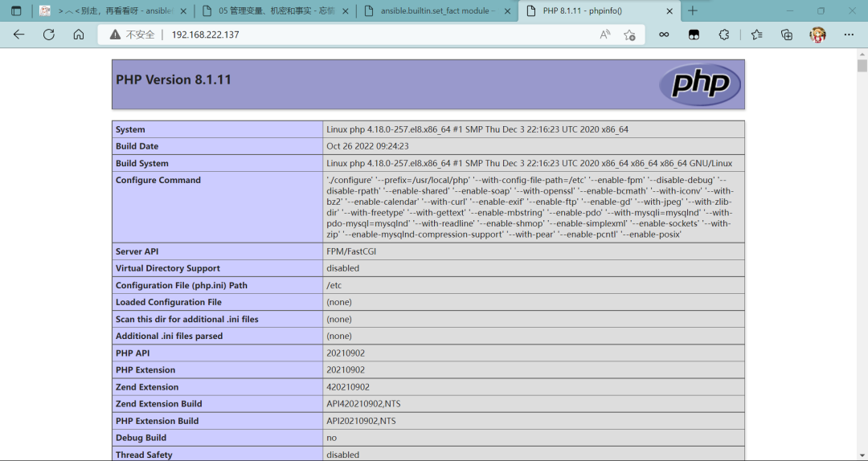Image resolution: width=868 pixels, height=461 pixels.
Task: Open the read aloud icon in address bar
Action: point(605,35)
